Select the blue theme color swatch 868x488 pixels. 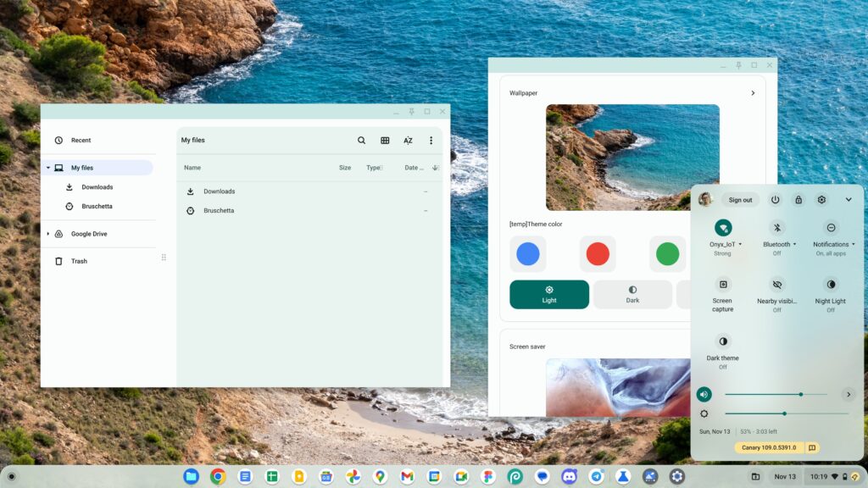(x=528, y=253)
